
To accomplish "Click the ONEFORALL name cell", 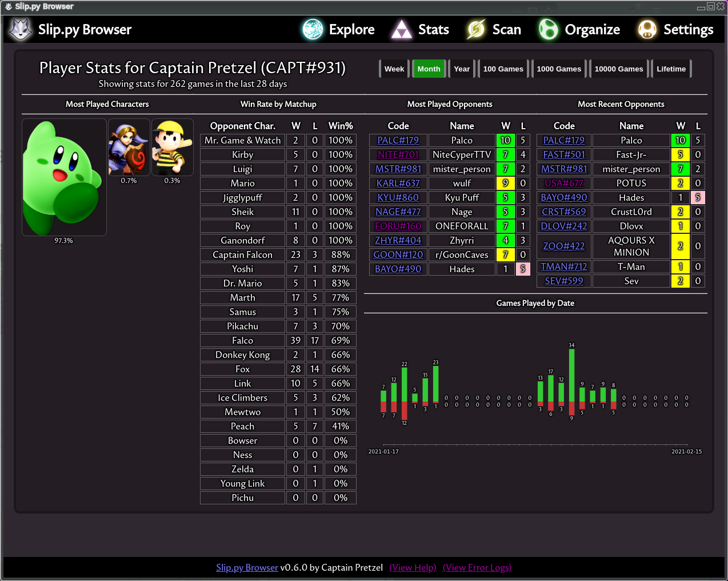I will (x=462, y=226).
